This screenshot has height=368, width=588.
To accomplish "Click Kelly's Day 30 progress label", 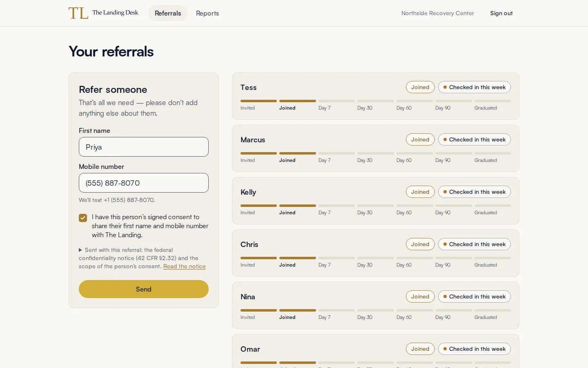I will click(x=365, y=213).
